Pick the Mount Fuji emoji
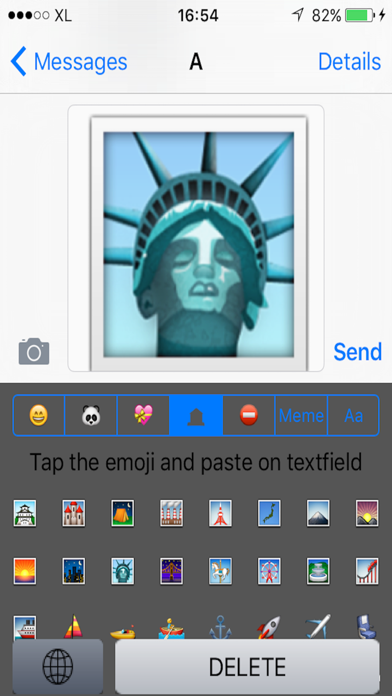Viewport: 392px width, 696px height. coord(318,513)
